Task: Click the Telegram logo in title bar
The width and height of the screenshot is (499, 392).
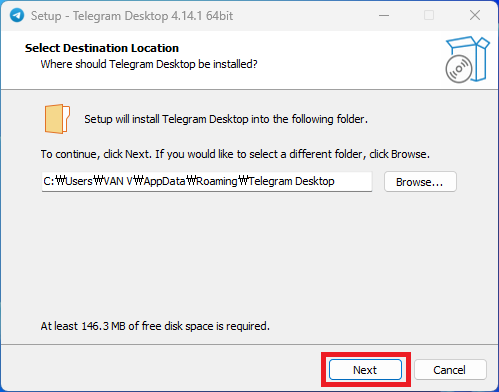Action: point(17,15)
